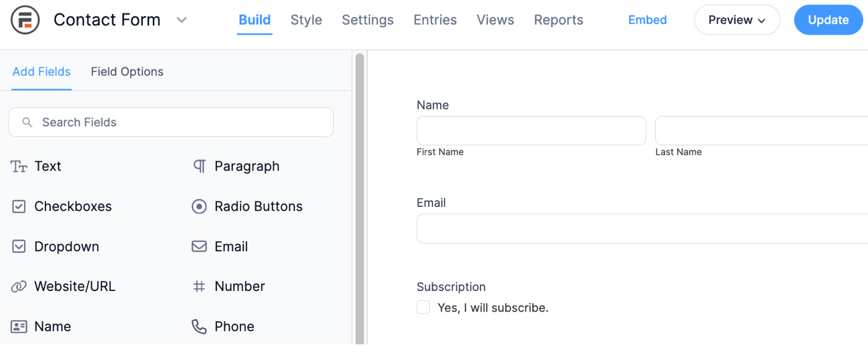The width and height of the screenshot is (868, 347).
Task: Click the Email input field in form
Action: coord(642,228)
